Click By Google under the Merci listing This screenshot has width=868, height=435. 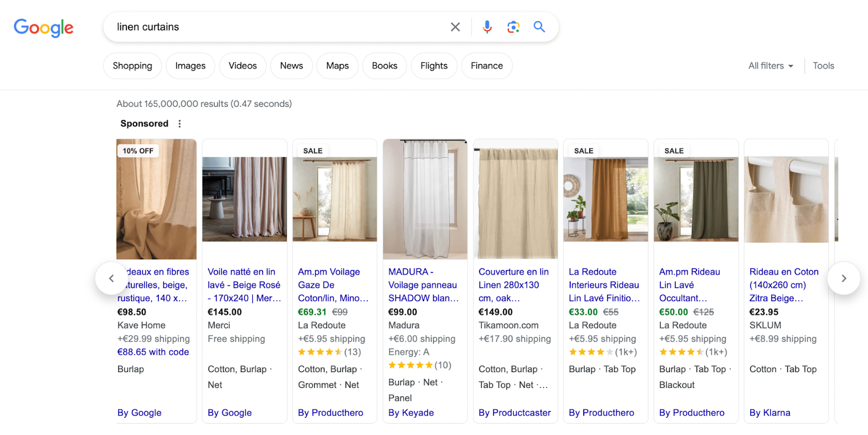(229, 413)
